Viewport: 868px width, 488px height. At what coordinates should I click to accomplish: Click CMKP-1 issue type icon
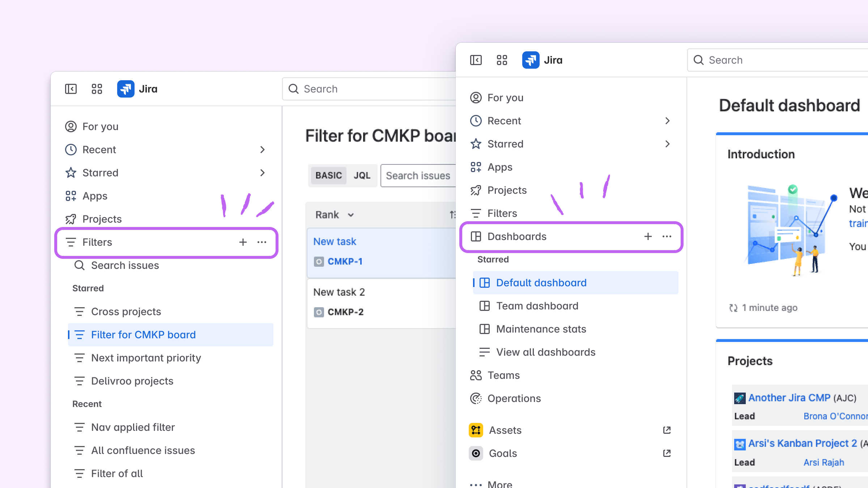click(319, 261)
